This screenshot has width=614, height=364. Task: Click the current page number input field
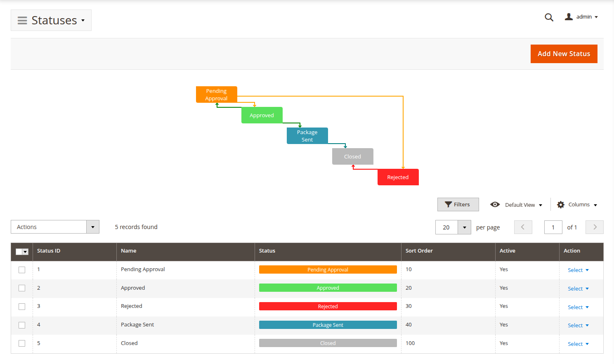click(553, 227)
